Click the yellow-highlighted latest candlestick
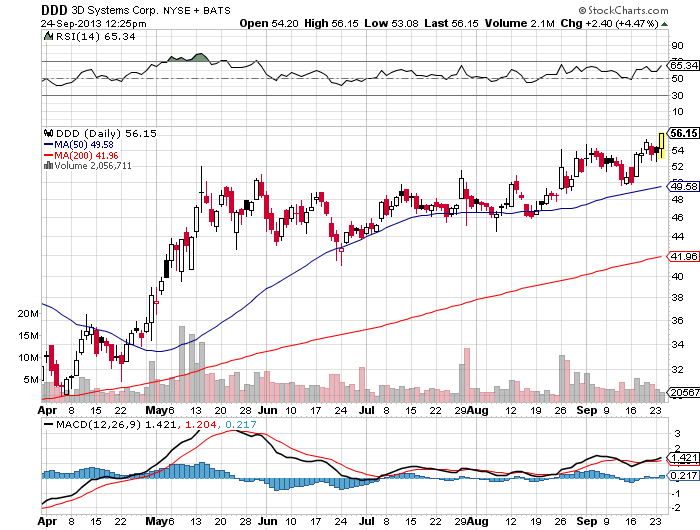This screenshot has height=530, width=700. point(661,145)
